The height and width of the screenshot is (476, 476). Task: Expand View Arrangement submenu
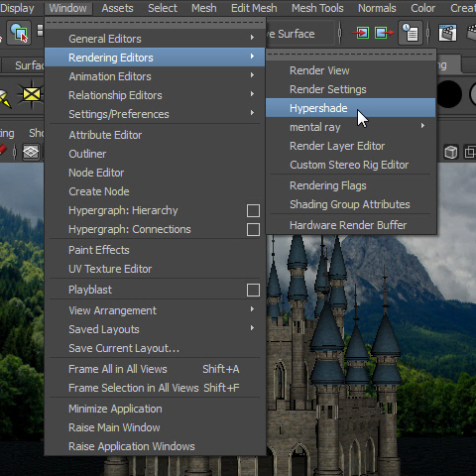tap(155, 310)
